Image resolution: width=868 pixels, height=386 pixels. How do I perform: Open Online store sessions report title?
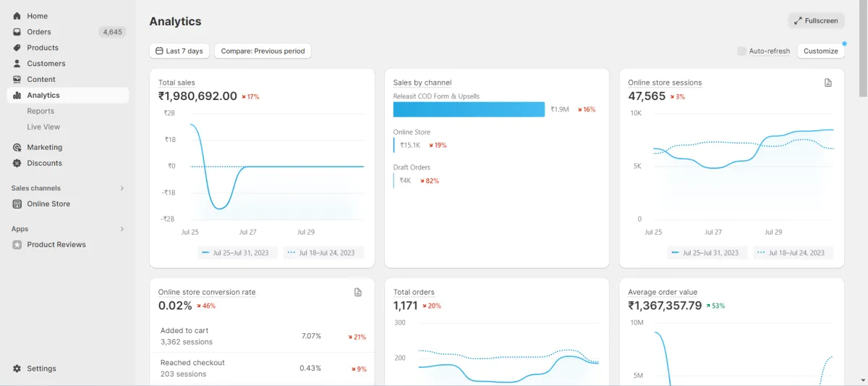tap(665, 83)
